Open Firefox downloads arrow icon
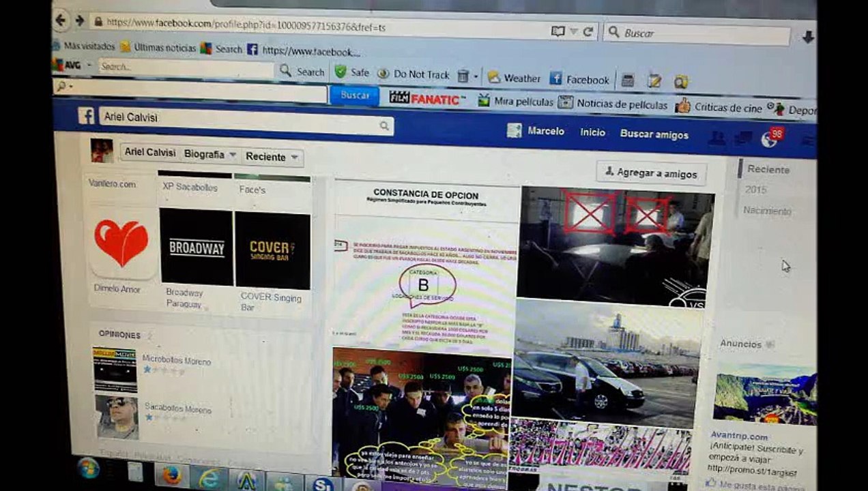 coord(808,37)
